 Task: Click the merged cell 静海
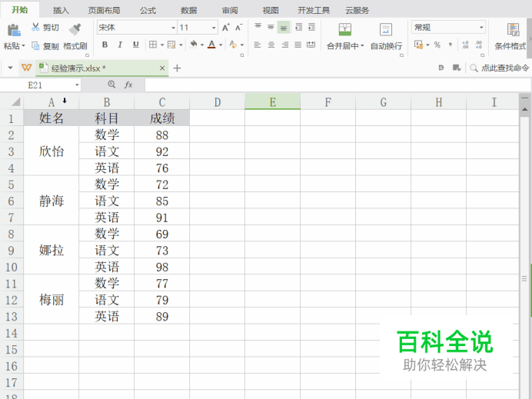52,201
